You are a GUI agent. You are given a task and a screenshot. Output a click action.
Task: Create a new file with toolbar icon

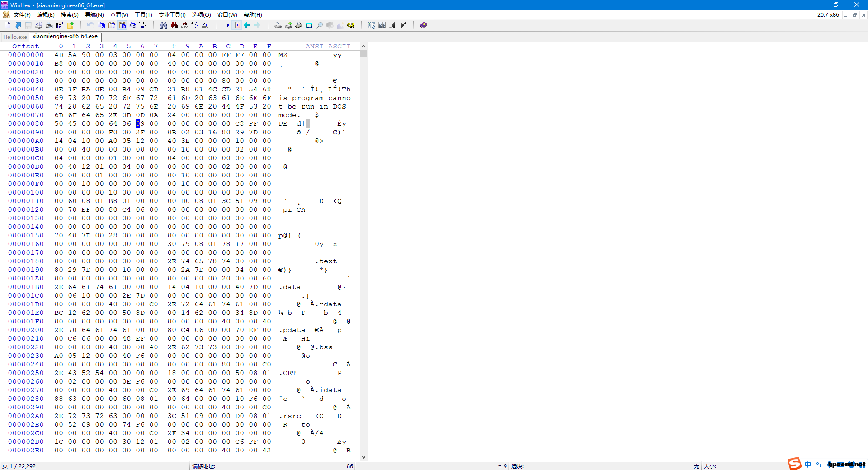point(8,25)
